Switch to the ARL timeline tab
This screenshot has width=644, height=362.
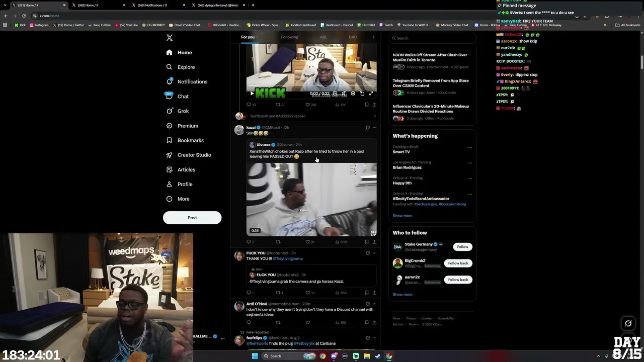(x=324, y=37)
